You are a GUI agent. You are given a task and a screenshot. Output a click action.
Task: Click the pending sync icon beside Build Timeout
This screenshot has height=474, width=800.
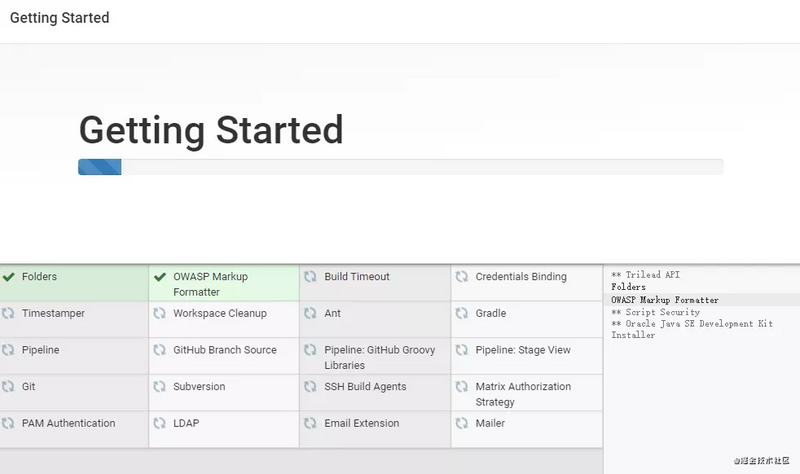pos(311,277)
